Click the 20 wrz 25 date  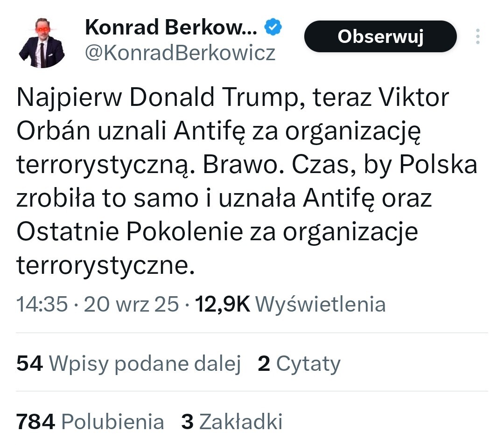coord(131,305)
